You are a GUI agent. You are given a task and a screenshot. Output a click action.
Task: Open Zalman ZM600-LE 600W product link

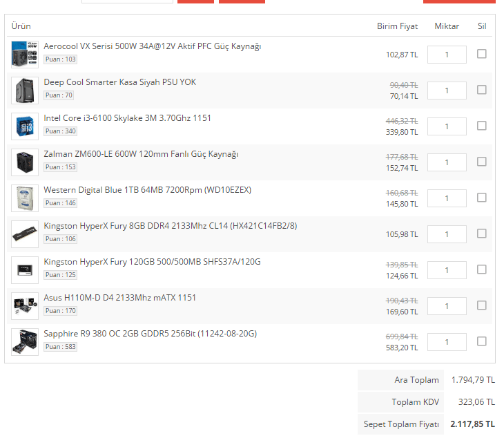pyautogui.click(x=141, y=154)
